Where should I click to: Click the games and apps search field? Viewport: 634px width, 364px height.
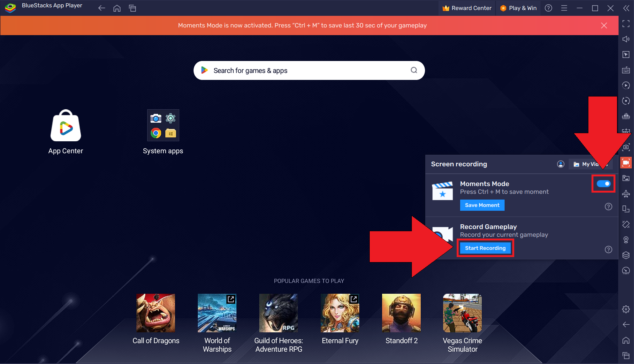pyautogui.click(x=309, y=70)
